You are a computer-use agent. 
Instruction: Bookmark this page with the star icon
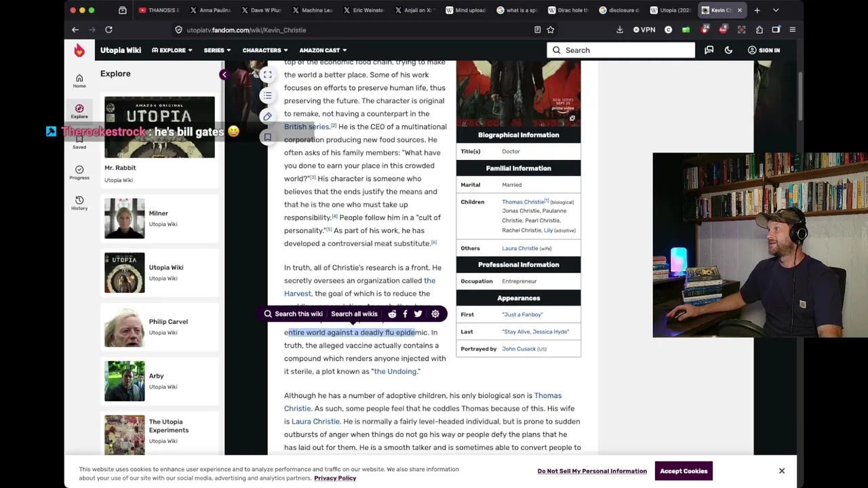(551, 30)
